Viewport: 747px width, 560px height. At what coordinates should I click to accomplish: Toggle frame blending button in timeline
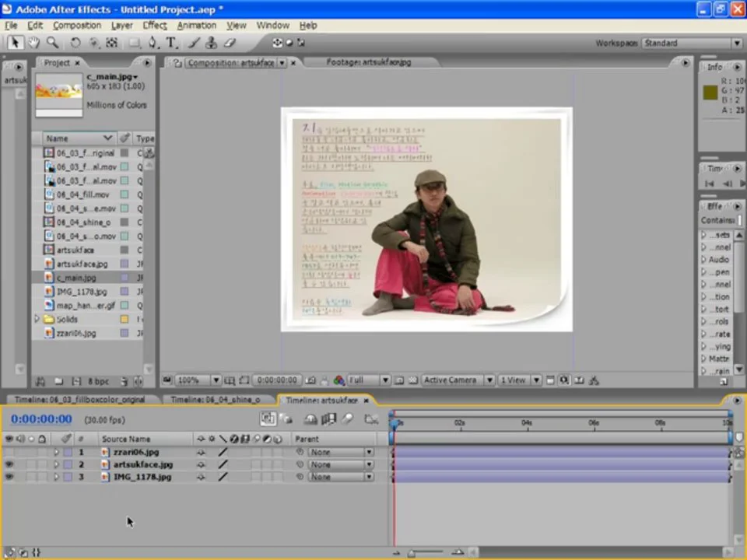328,418
